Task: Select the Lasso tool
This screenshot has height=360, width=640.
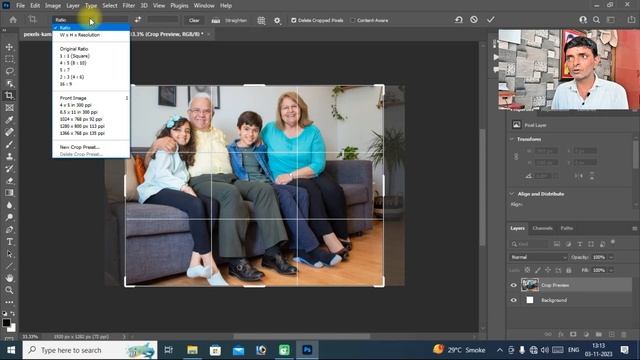Action: tap(9, 71)
